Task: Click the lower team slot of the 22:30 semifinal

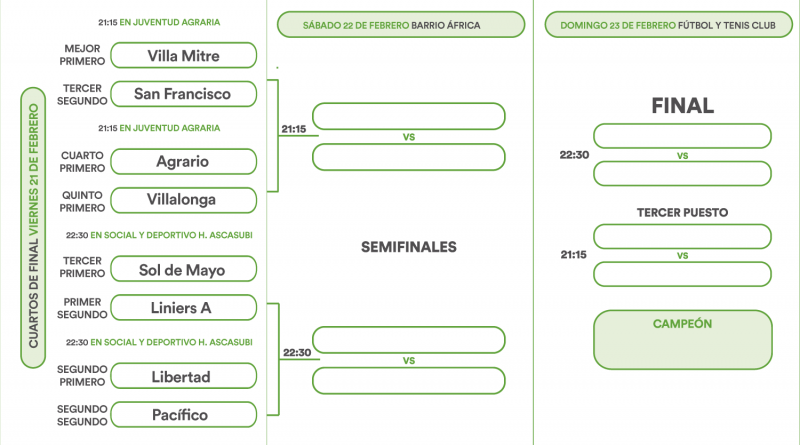Action: (x=408, y=381)
